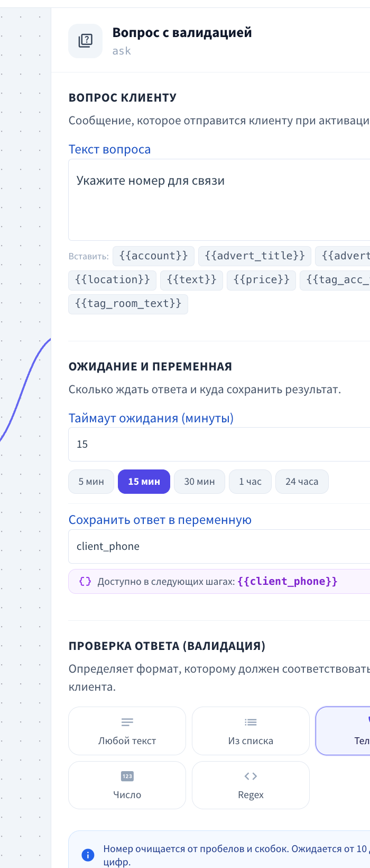Click the text lines icon in Любой текст
The height and width of the screenshot is (868, 370).
[x=127, y=722]
